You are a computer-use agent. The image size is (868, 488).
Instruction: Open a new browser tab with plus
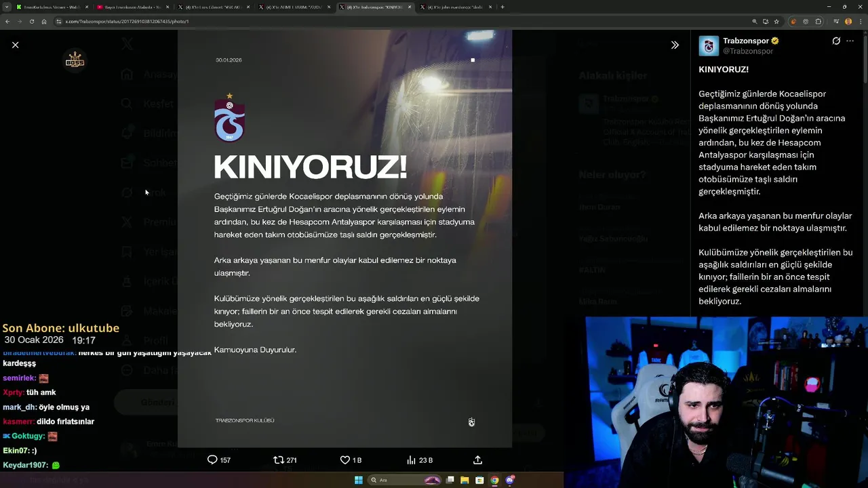coord(502,7)
